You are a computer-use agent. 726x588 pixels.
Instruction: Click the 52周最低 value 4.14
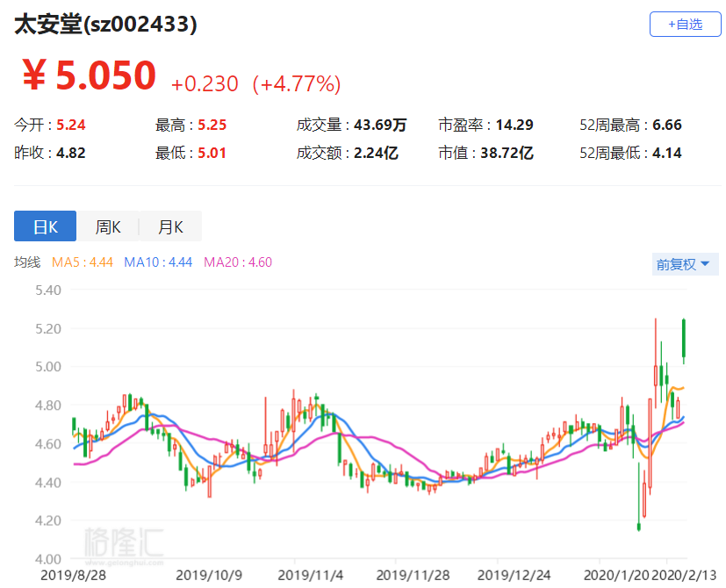click(667, 153)
